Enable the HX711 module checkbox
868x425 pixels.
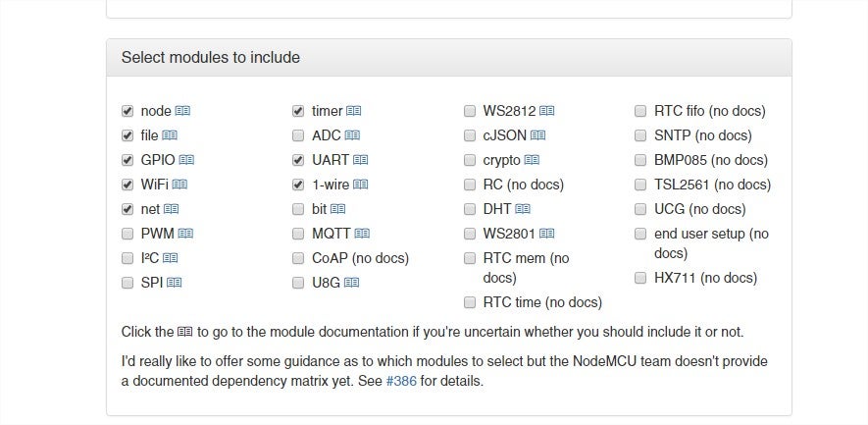(640, 278)
